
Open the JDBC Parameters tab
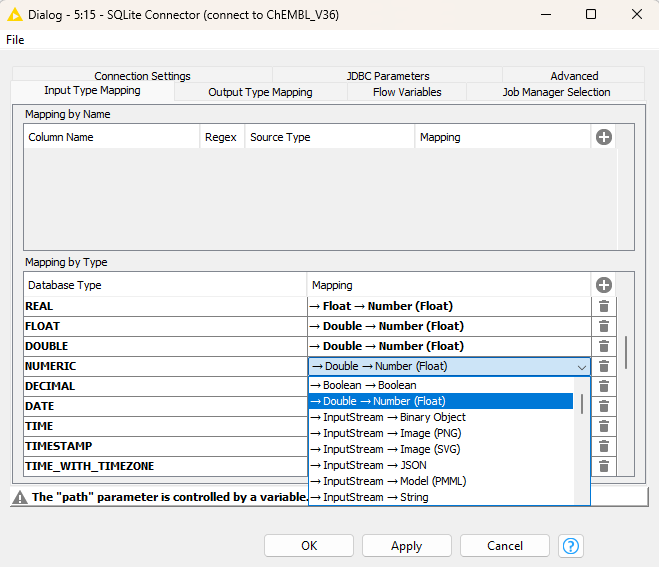(388, 76)
